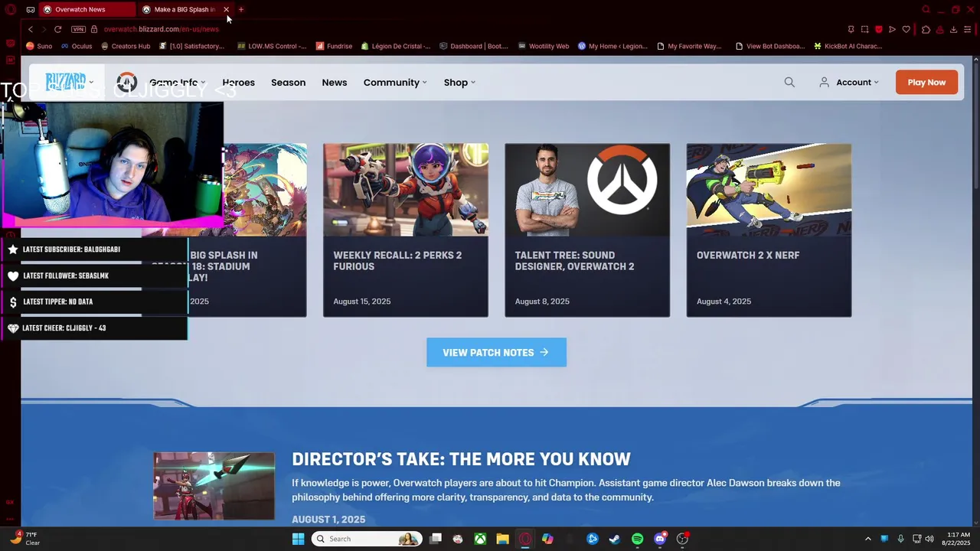Open the Oculus bookmark

pos(76,46)
